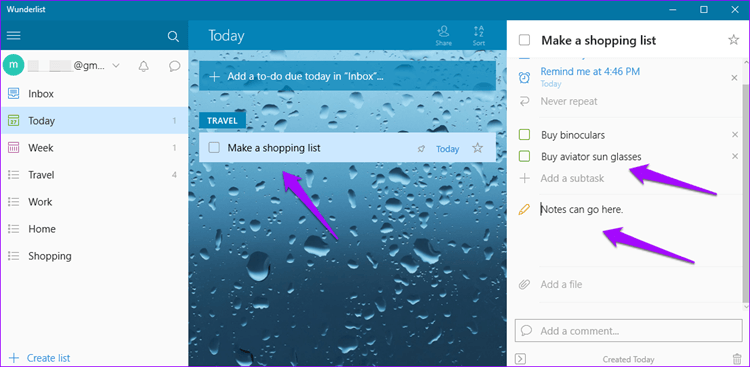Delete the task with trash icon

(x=737, y=358)
